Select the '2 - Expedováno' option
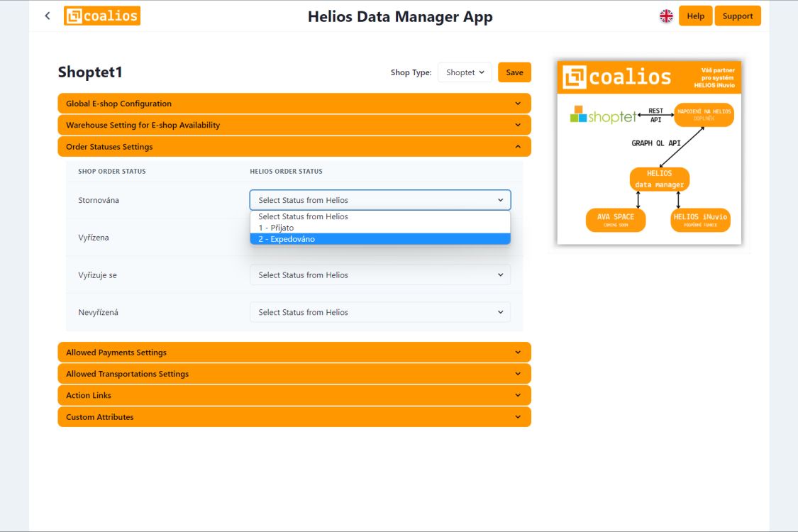 click(380, 239)
